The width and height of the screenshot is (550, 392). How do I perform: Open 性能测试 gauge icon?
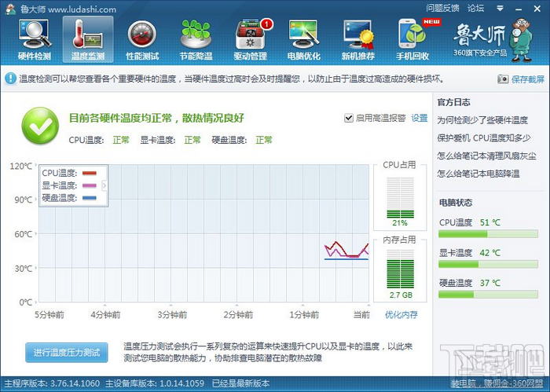click(x=142, y=35)
